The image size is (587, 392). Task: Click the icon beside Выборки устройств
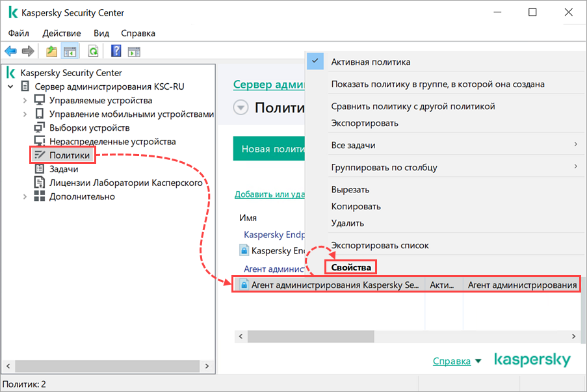39,127
